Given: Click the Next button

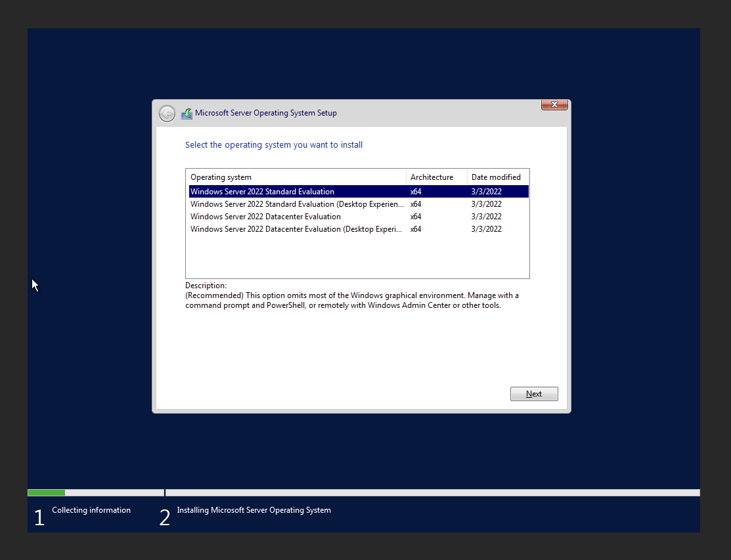Looking at the screenshot, I should point(534,394).
